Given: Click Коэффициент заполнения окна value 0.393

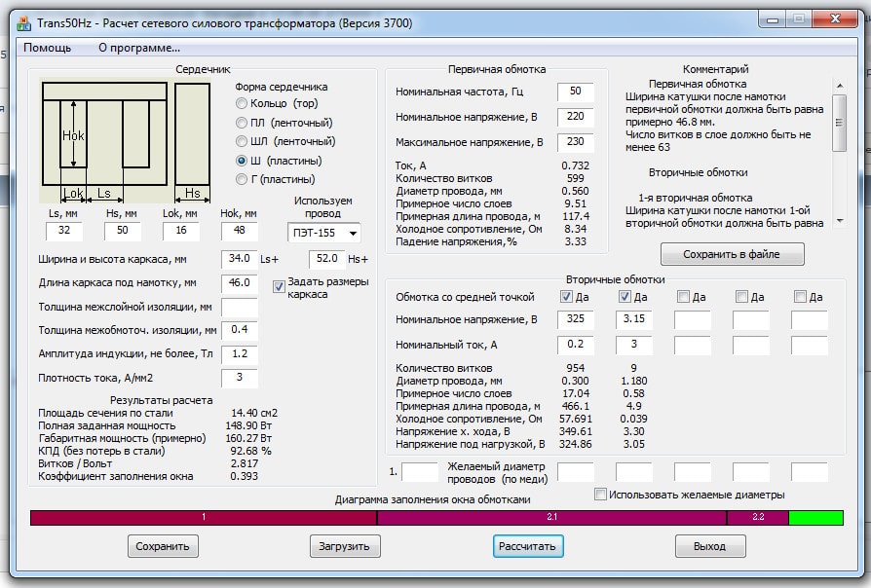Looking at the screenshot, I should pos(245,476).
